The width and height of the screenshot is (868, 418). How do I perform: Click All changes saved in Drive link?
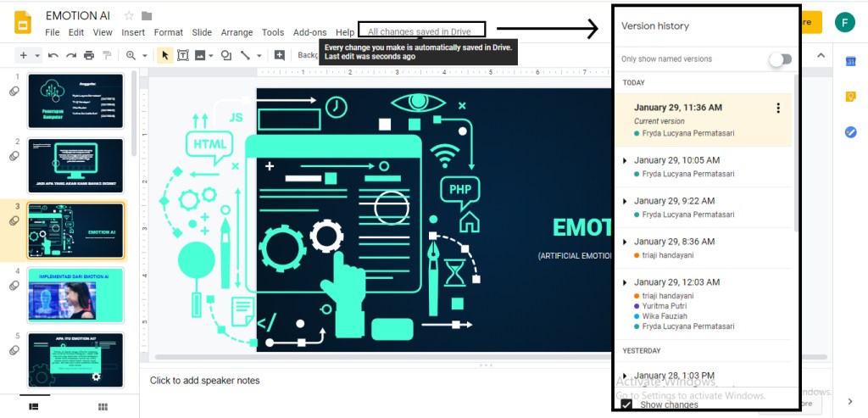(x=419, y=31)
